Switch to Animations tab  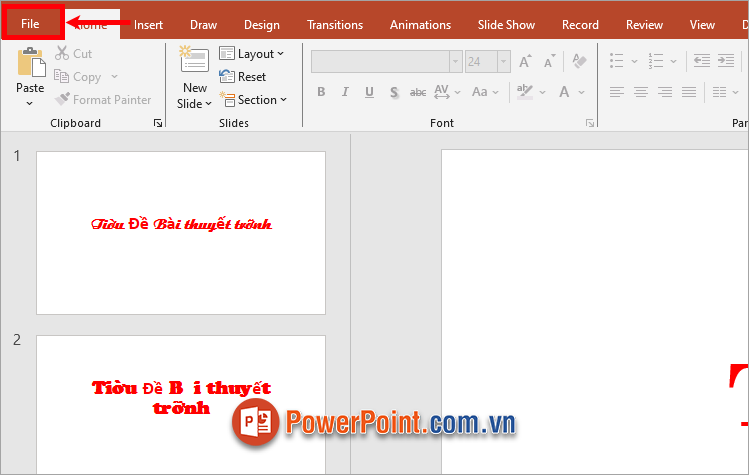pyautogui.click(x=420, y=25)
